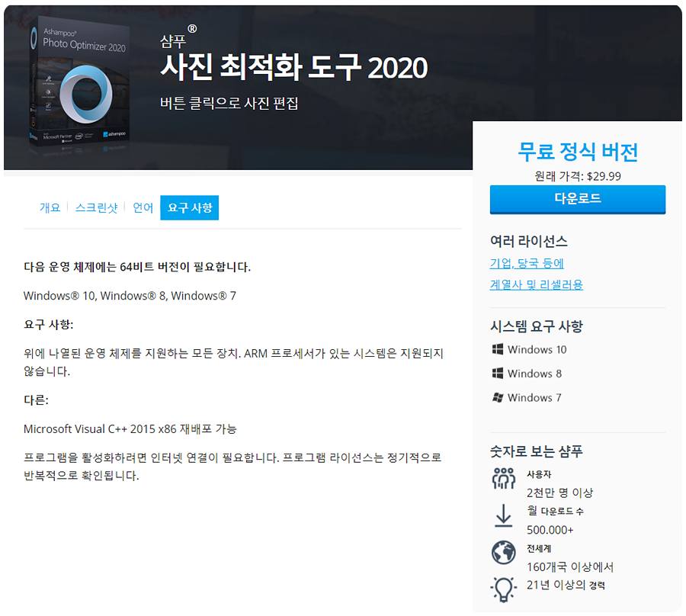Click the 월 다운로드 수 label
686x616 pixels.
[x=555, y=511]
